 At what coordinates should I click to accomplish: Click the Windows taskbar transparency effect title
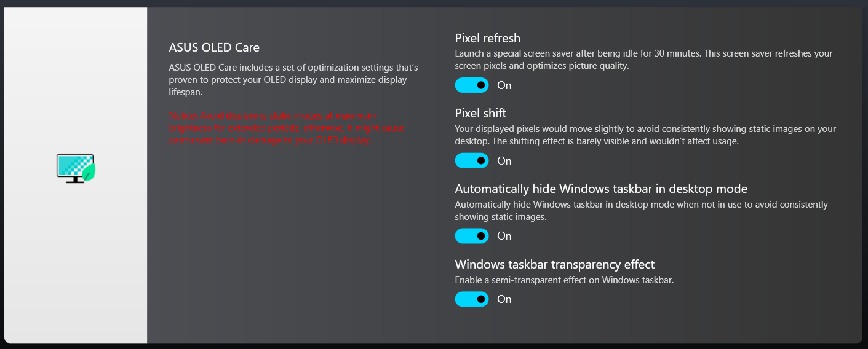pyautogui.click(x=554, y=264)
